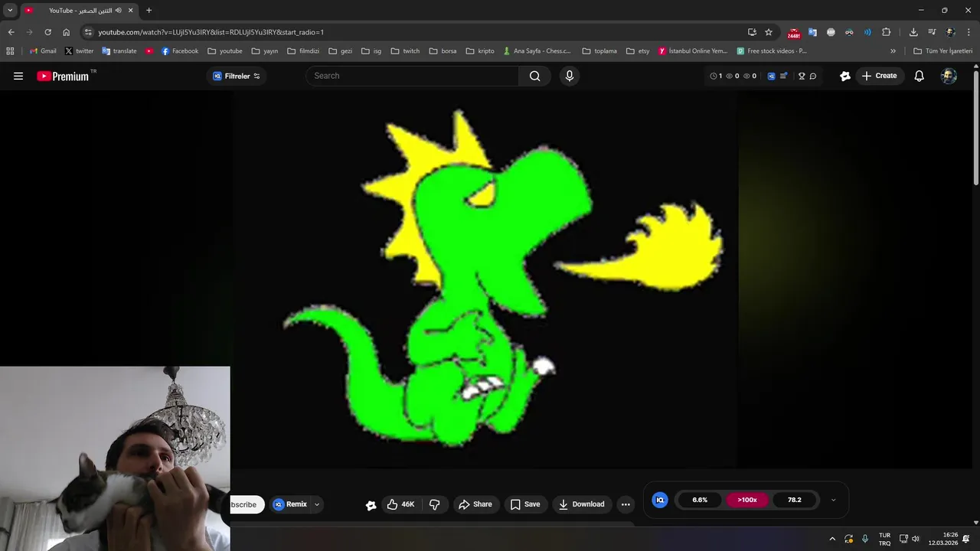This screenshot has height=551, width=980.
Task: Open the filmdizi bookmark folder
Action: (303, 51)
